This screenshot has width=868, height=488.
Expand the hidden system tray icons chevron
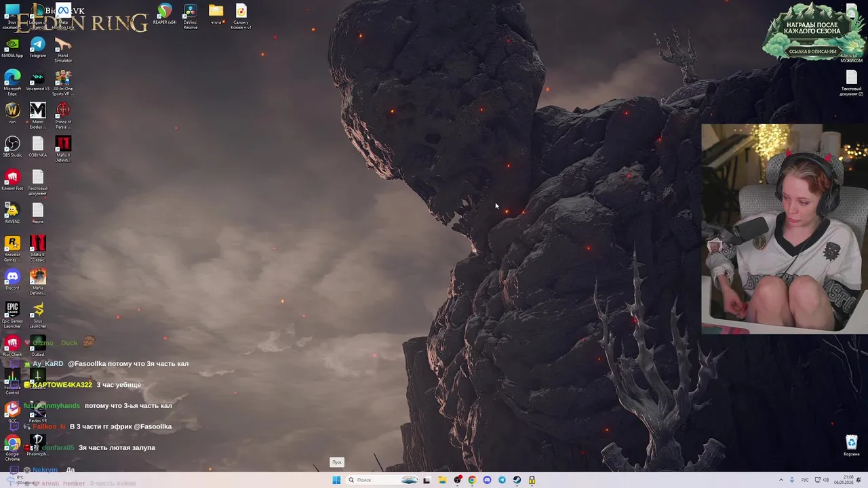click(x=781, y=480)
